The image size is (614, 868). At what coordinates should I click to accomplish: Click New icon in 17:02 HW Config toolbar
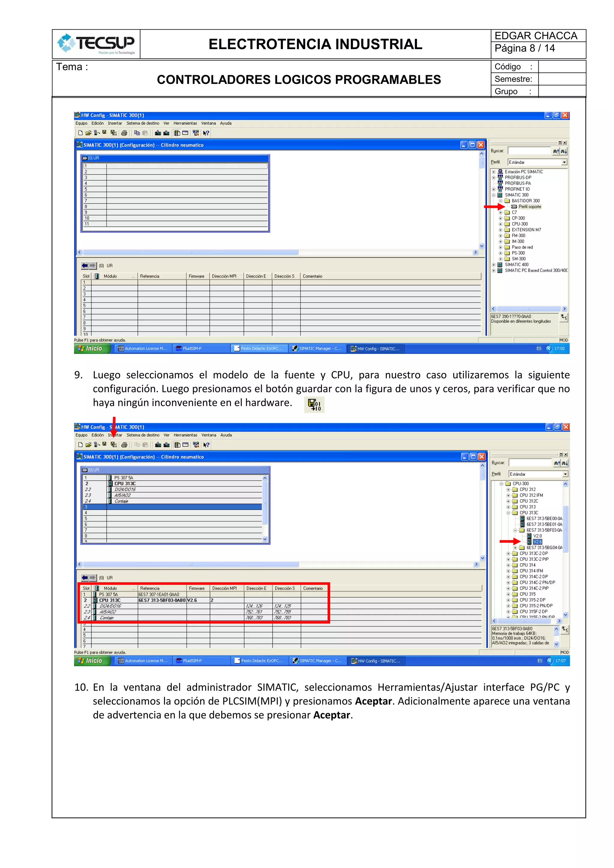tap(80, 133)
